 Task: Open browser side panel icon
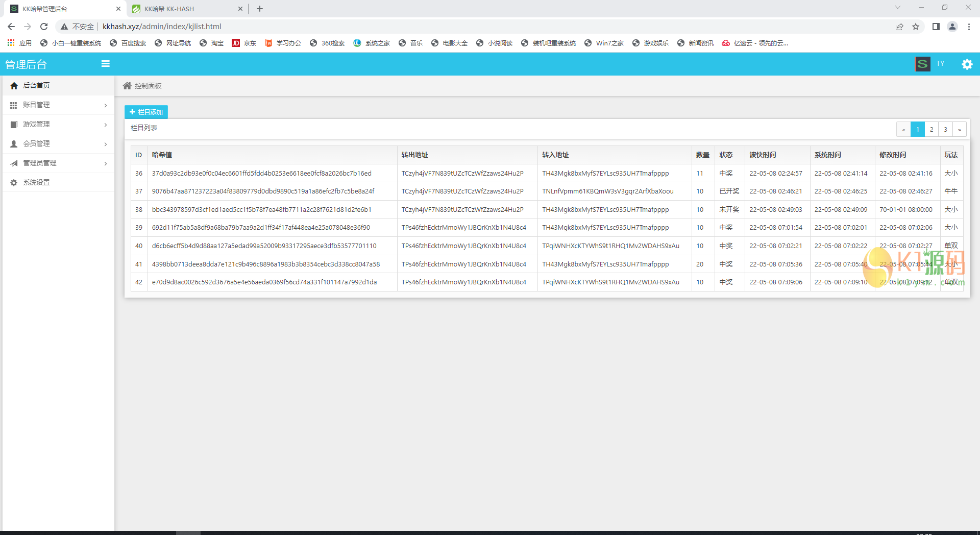pyautogui.click(x=936, y=27)
